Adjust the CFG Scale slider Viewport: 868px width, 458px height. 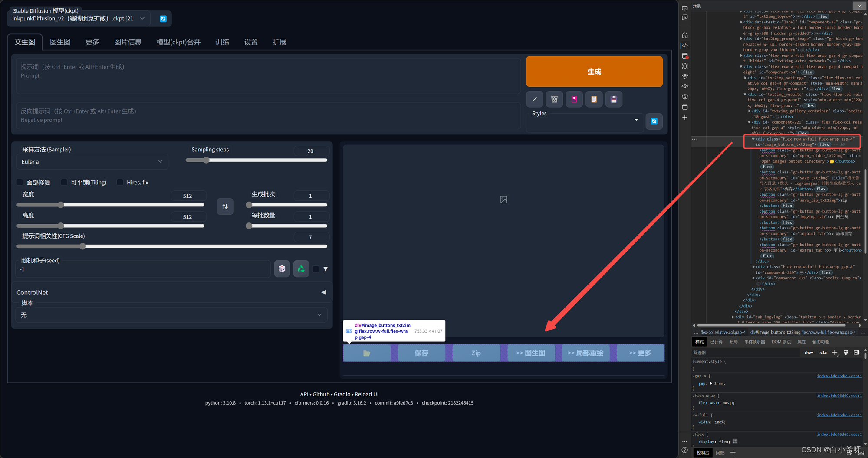pos(172,246)
